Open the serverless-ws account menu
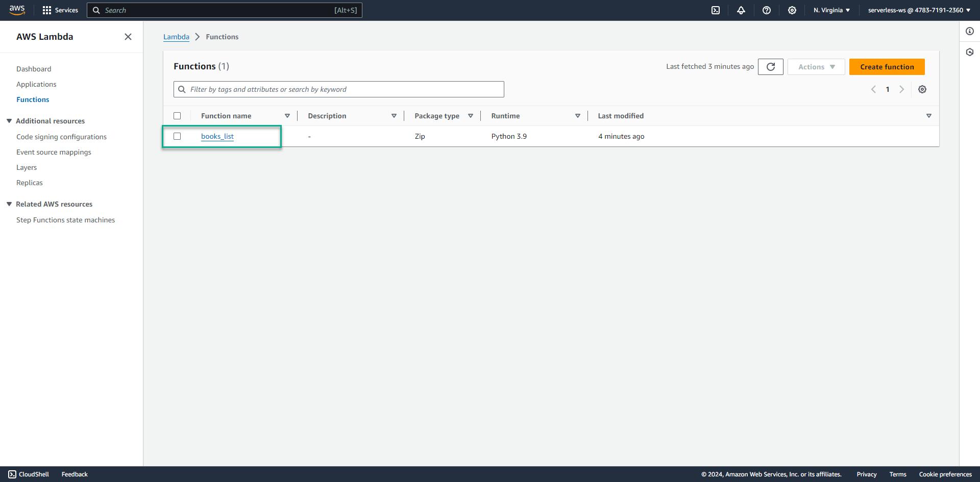The width and height of the screenshot is (980, 482). (919, 10)
